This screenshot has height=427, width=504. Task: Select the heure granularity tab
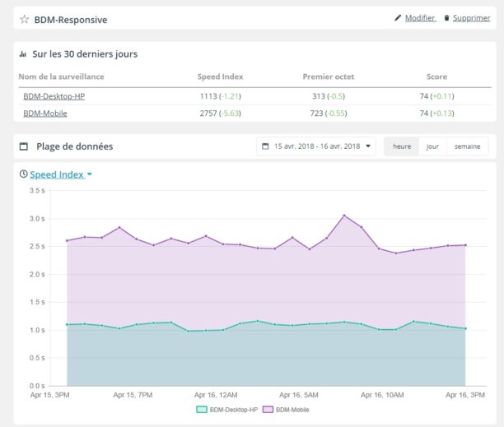(402, 146)
